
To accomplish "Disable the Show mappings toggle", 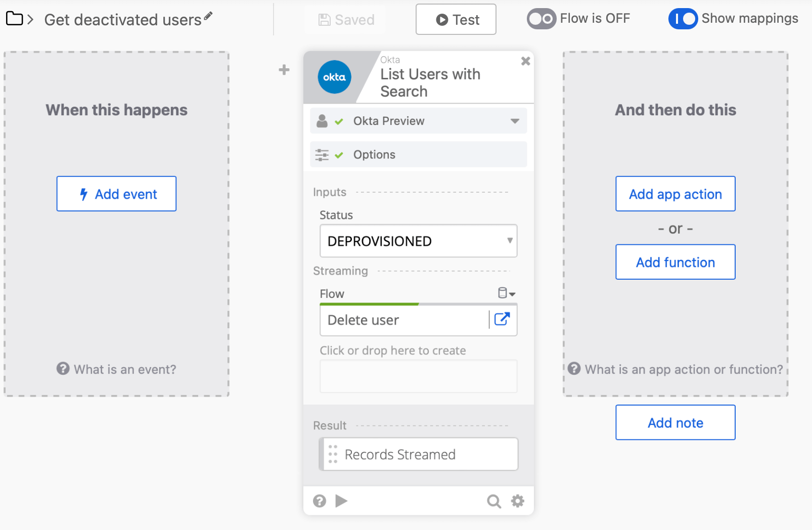I will coord(683,19).
